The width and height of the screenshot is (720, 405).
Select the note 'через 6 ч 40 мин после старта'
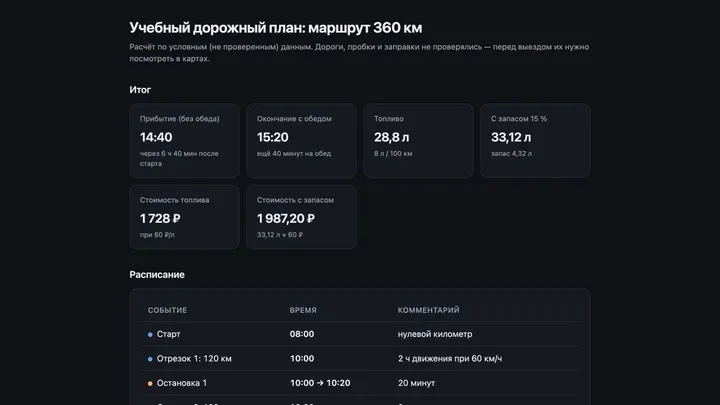pos(179,158)
